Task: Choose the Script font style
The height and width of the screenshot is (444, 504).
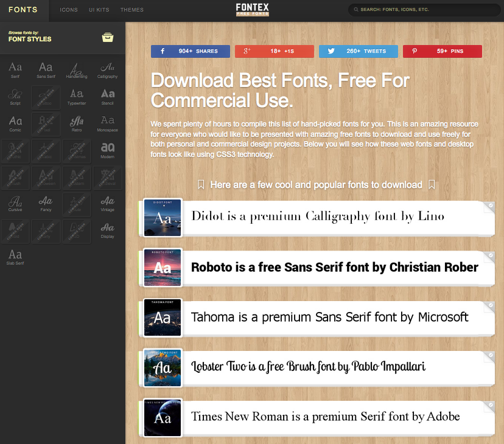Action: [x=15, y=97]
